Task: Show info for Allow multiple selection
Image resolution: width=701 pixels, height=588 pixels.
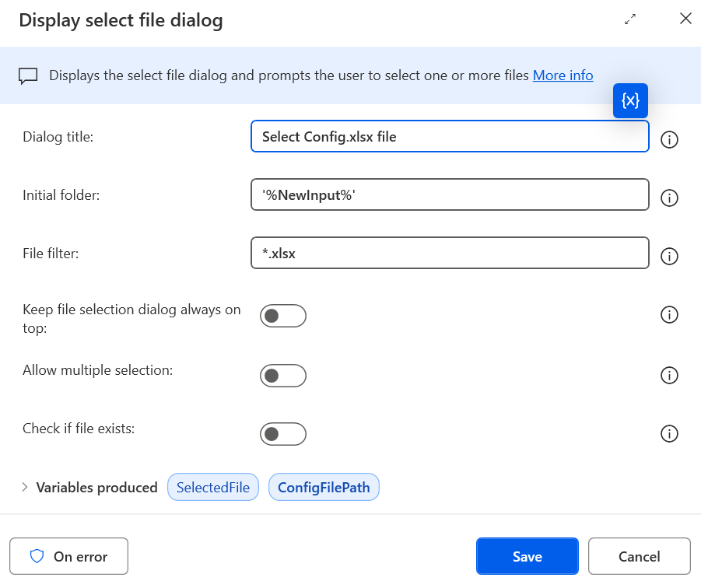Action: (x=669, y=375)
